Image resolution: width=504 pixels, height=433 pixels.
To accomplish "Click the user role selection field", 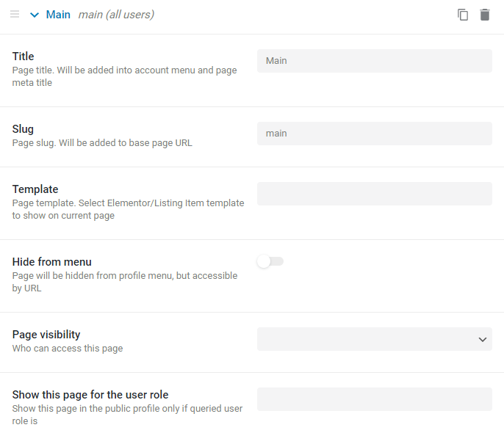I will coord(375,399).
